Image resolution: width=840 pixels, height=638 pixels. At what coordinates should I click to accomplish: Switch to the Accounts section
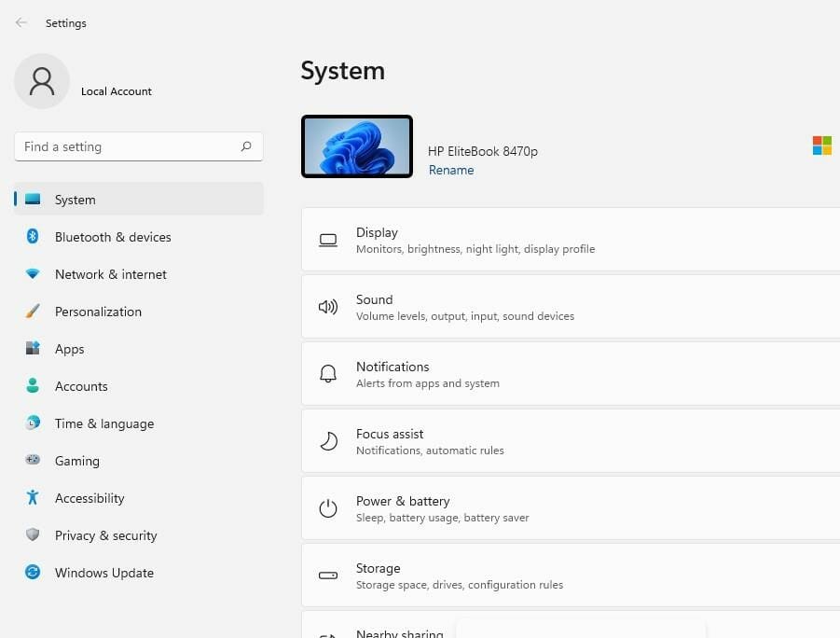pyautogui.click(x=81, y=386)
